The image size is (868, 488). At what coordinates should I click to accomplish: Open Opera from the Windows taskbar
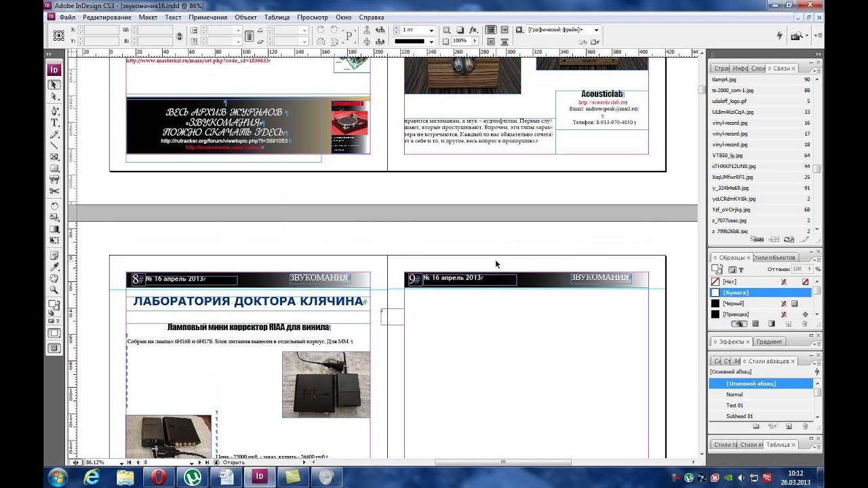click(159, 477)
